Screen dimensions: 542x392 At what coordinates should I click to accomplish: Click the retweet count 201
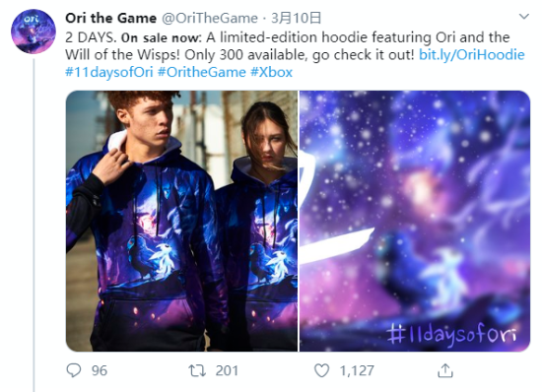(x=227, y=370)
